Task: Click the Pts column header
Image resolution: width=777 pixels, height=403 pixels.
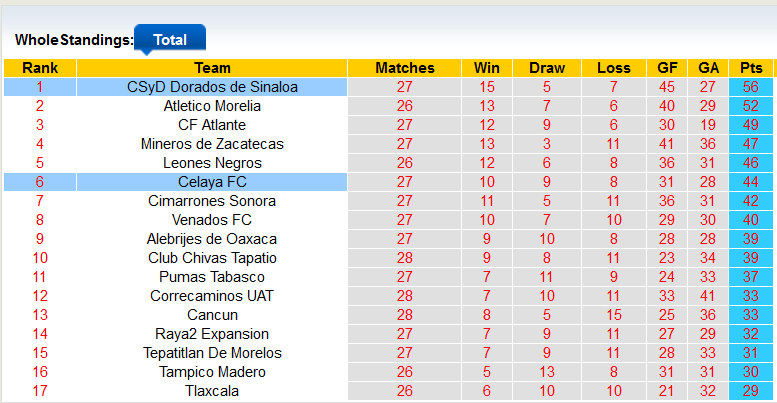Action: click(x=751, y=68)
